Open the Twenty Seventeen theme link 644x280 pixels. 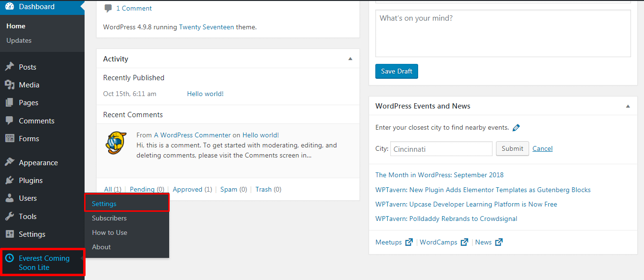(x=207, y=27)
